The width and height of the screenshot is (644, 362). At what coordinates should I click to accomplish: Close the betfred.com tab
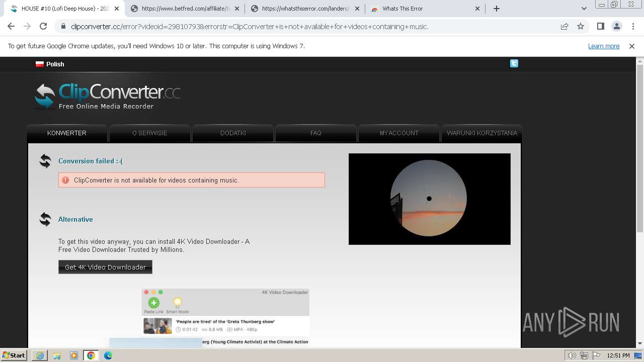237,9
